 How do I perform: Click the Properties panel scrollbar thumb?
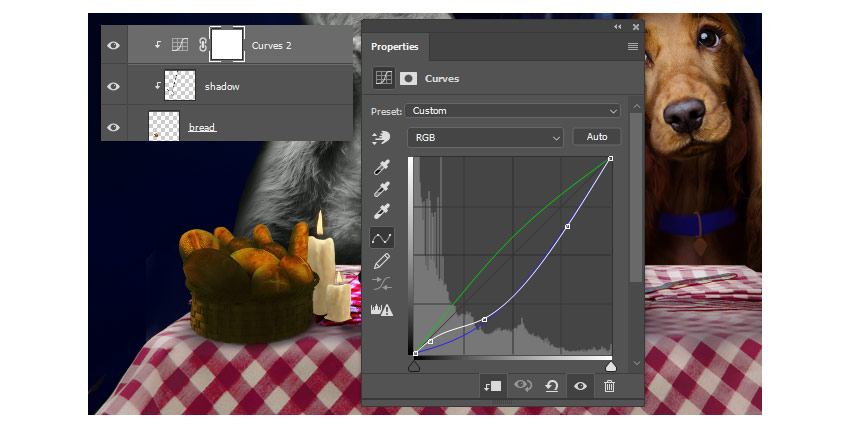click(x=636, y=197)
